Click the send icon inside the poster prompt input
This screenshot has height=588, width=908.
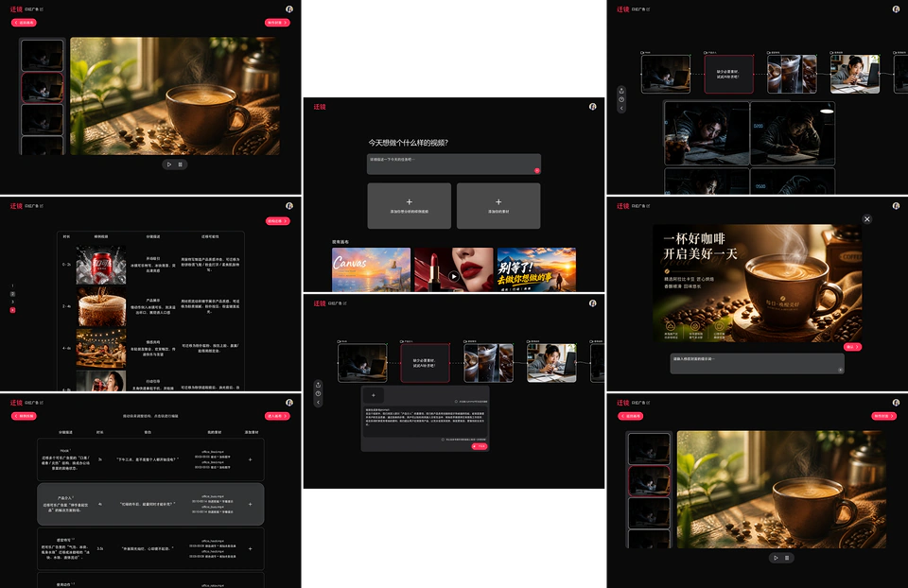840,370
